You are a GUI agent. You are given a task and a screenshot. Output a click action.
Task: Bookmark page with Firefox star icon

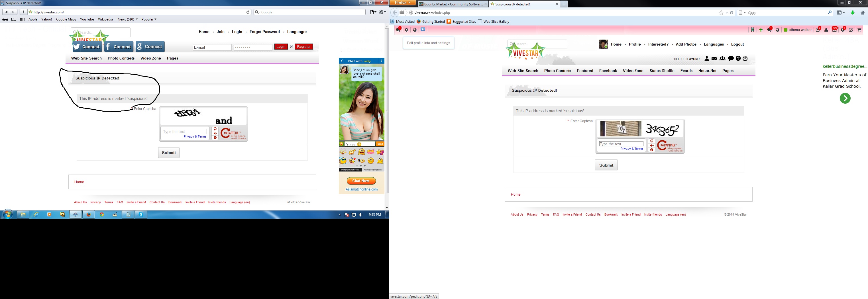click(721, 13)
